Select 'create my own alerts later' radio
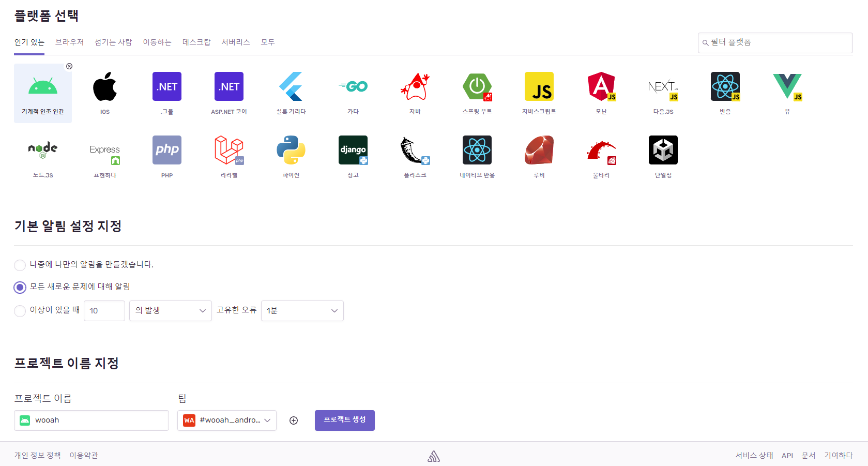This screenshot has width=868, height=466. [x=20, y=265]
